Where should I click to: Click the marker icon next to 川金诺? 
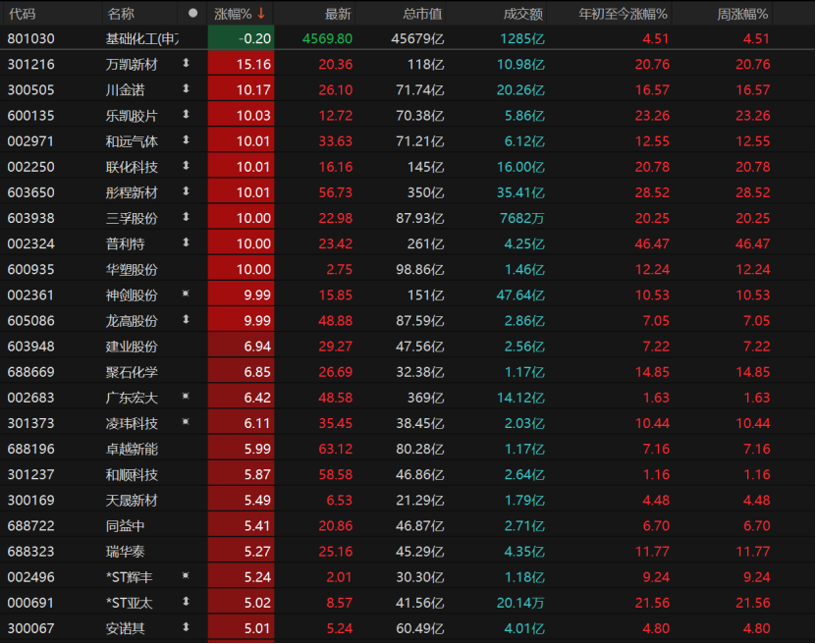[186, 89]
